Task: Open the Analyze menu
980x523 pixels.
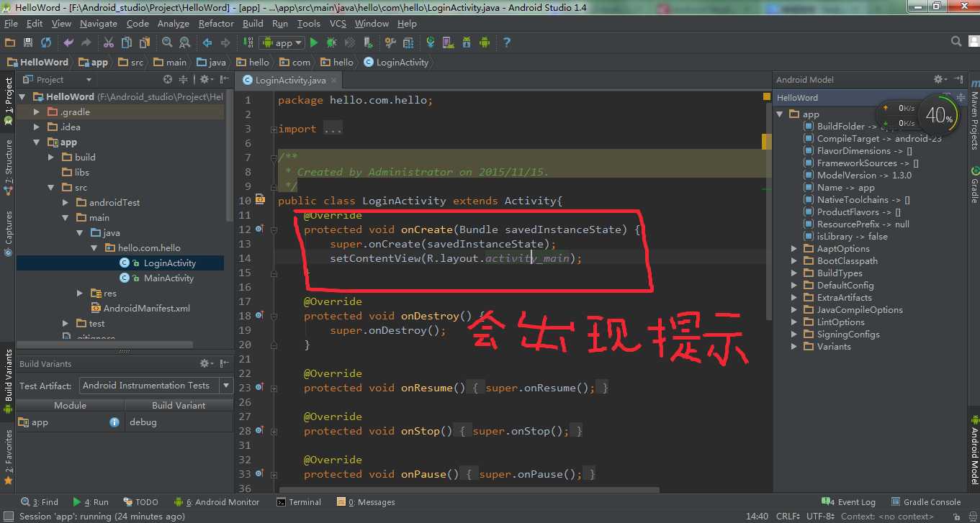Action: (173, 24)
